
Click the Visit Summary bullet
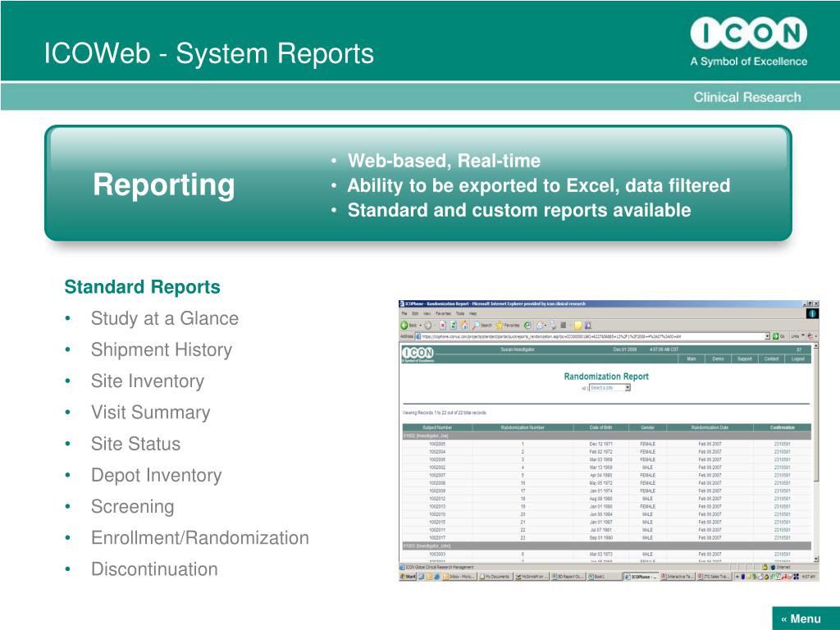151,413
